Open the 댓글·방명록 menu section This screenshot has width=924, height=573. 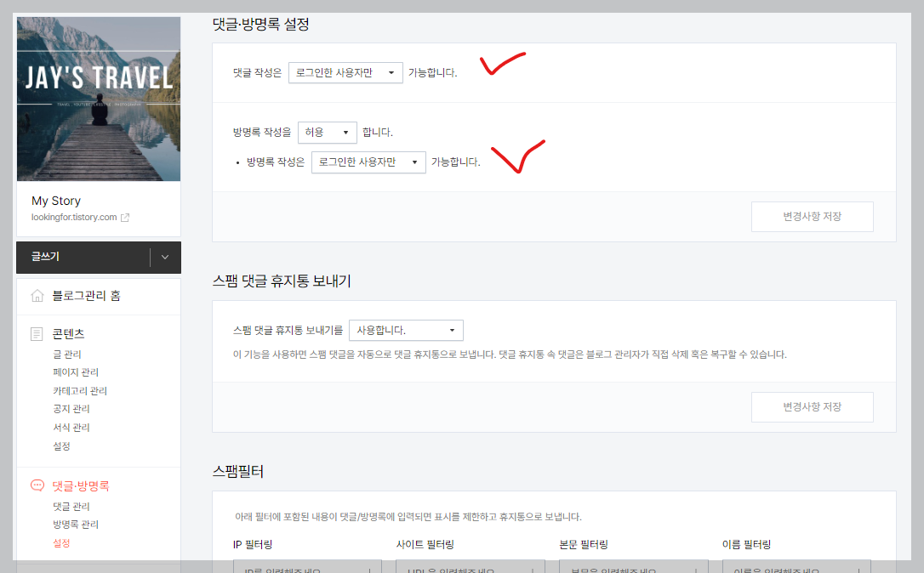pyautogui.click(x=81, y=485)
